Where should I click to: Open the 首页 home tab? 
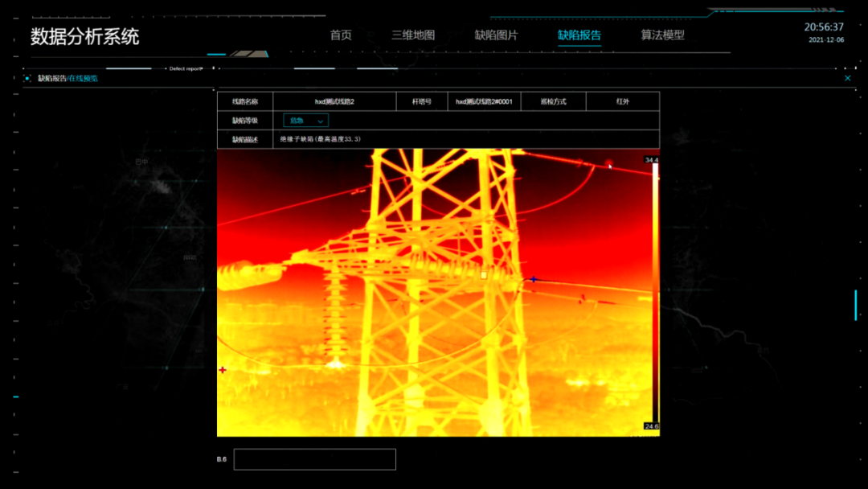tap(341, 35)
